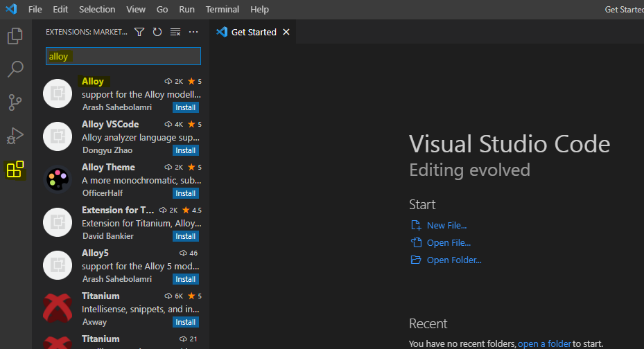Click 'A more monochromatic, sub...' description
The image size is (644, 349).
[x=141, y=181]
